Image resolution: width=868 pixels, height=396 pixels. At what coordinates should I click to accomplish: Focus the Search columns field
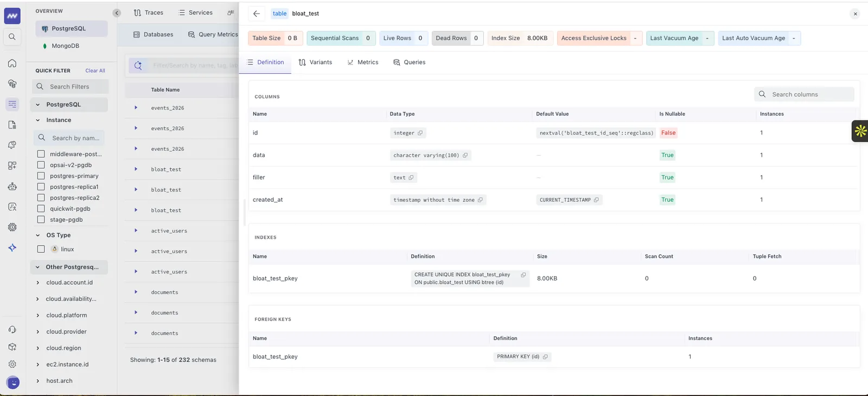804,94
